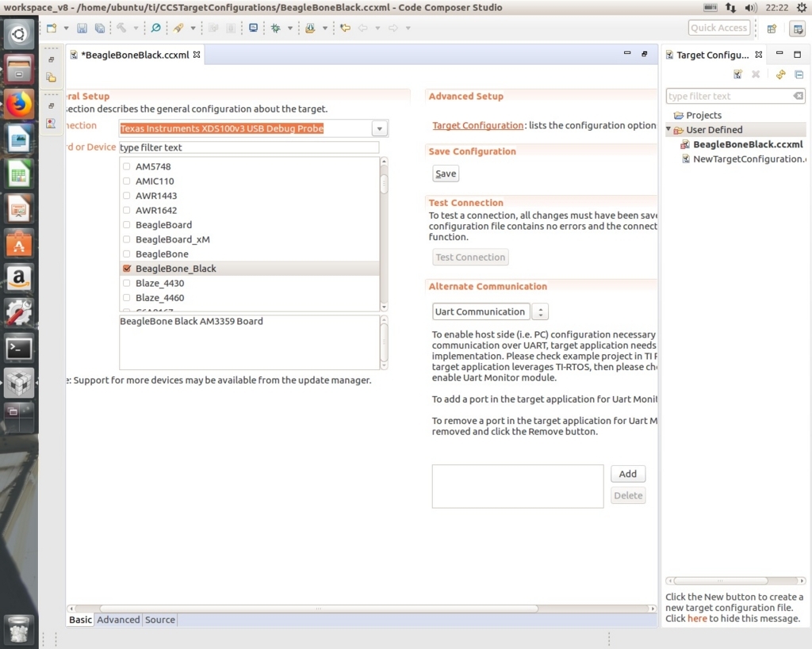Check the AWR1443 device checkbox
The height and width of the screenshot is (649, 812).
(x=126, y=196)
